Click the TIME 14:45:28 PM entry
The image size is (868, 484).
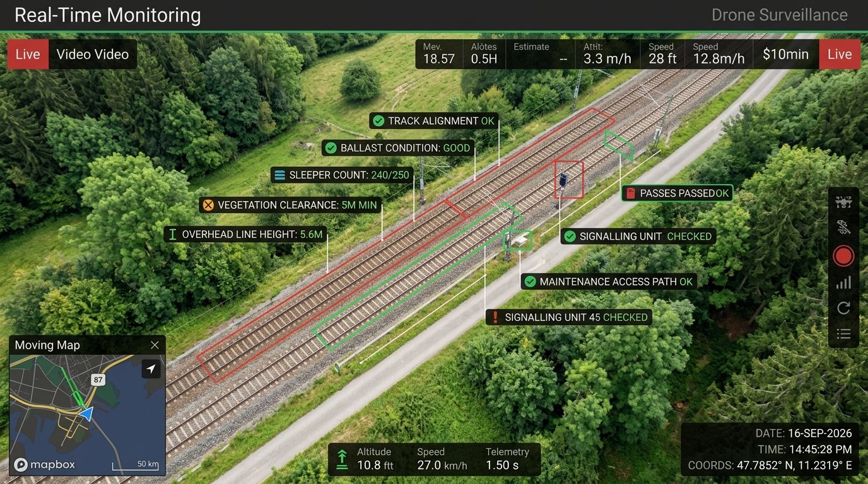click(805, 450)
